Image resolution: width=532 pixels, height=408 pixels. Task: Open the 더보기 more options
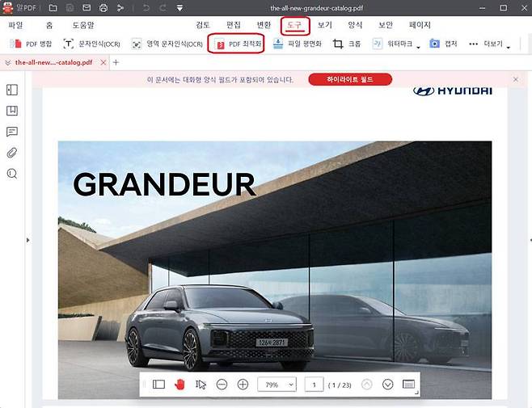point(486,44)
